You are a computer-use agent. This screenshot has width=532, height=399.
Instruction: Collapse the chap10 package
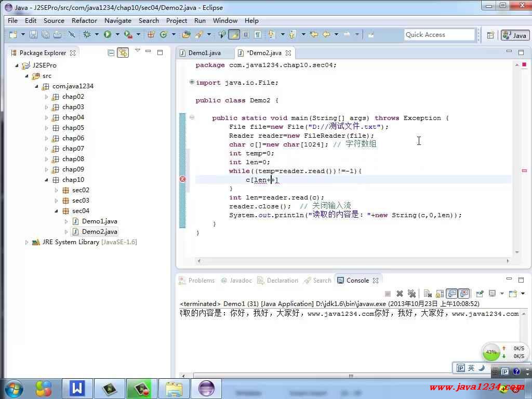tap(46, 180)
